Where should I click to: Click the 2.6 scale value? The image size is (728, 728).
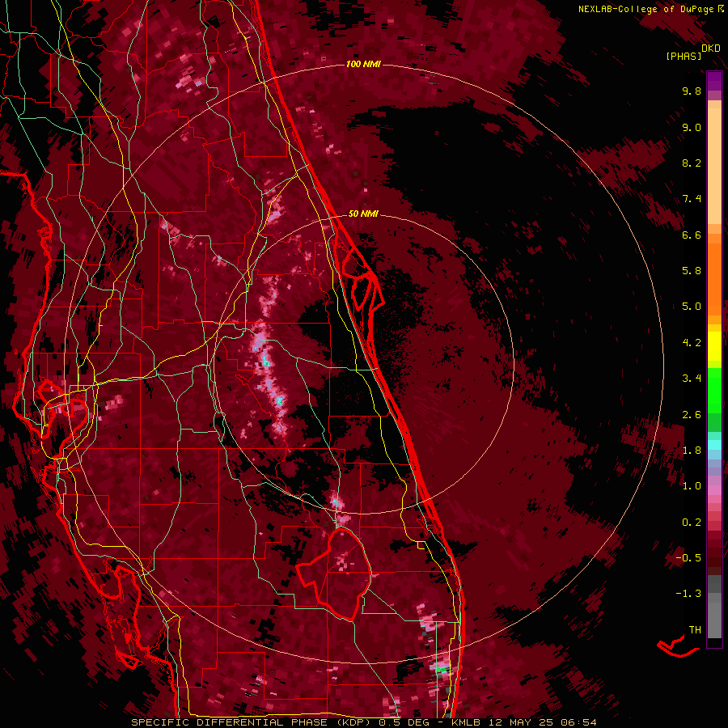(692, 415)
